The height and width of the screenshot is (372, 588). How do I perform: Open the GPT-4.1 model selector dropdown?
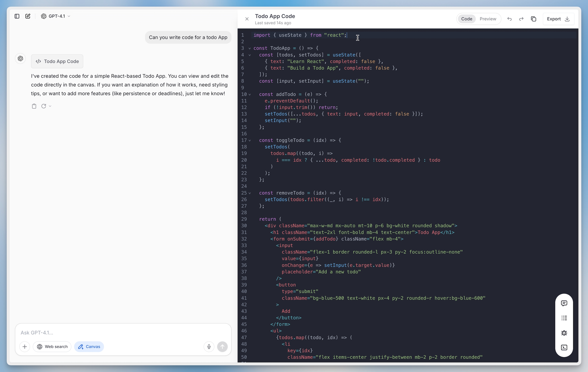56,16
